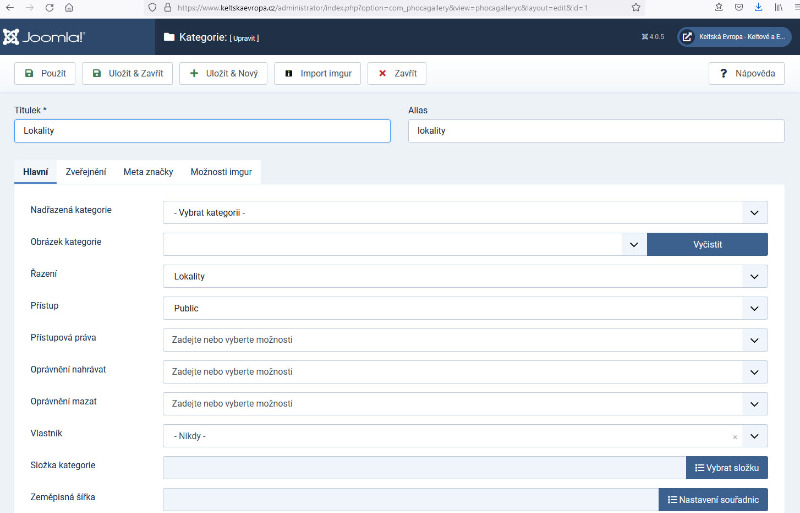Switch to Možnosti imgur tab
Screen dimensions: 800x513
click(221, 172)
